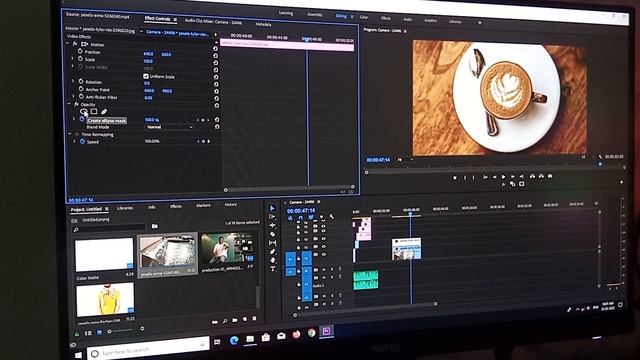Viewport: 640px width, 360px height.
Task: Open the Blend Mode Normal dropdown
Action: point(169,127)
